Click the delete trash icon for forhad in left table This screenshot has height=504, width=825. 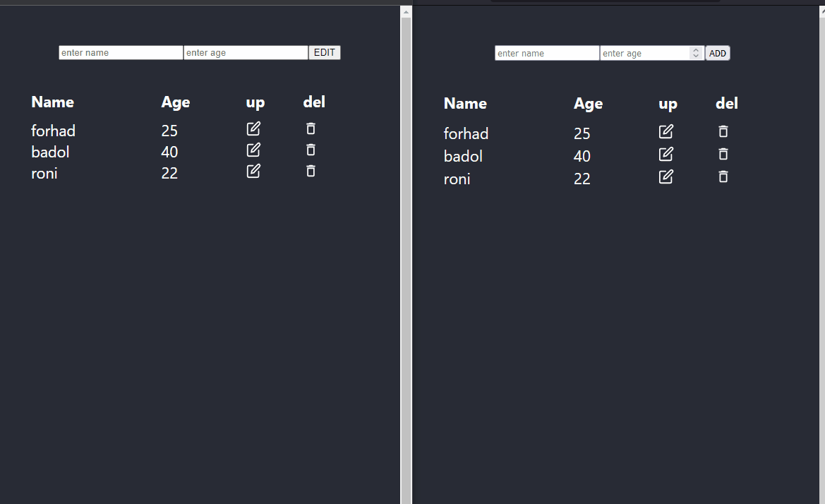click(311, 128)
